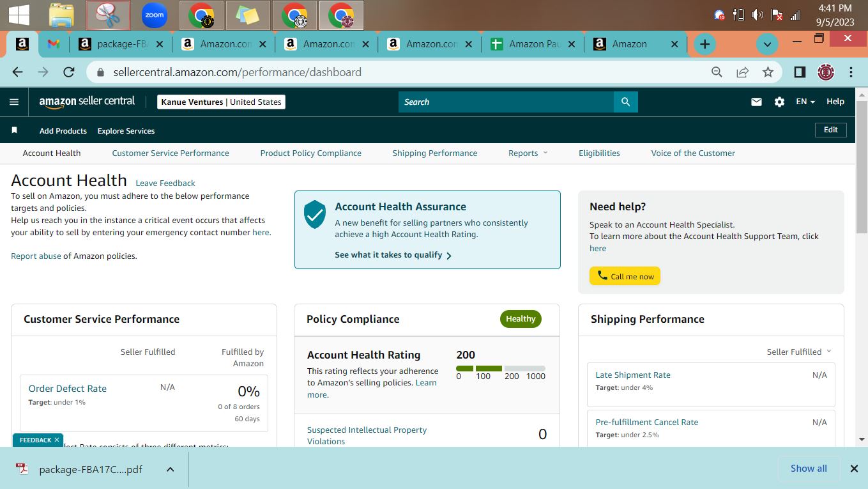868x489 pixels.
Task: Open the Seller Fulfilled dropdown in Shipping Performance
Action: pos(799,352)
